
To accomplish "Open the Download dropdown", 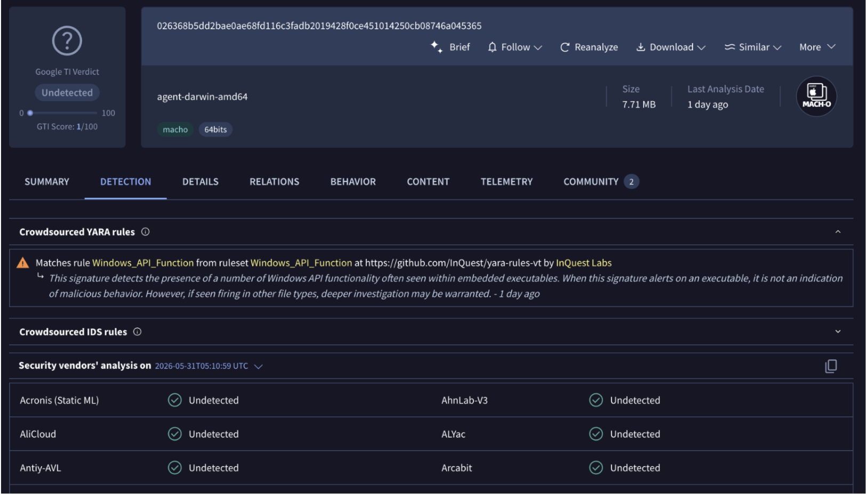I will tap(671, 47).
